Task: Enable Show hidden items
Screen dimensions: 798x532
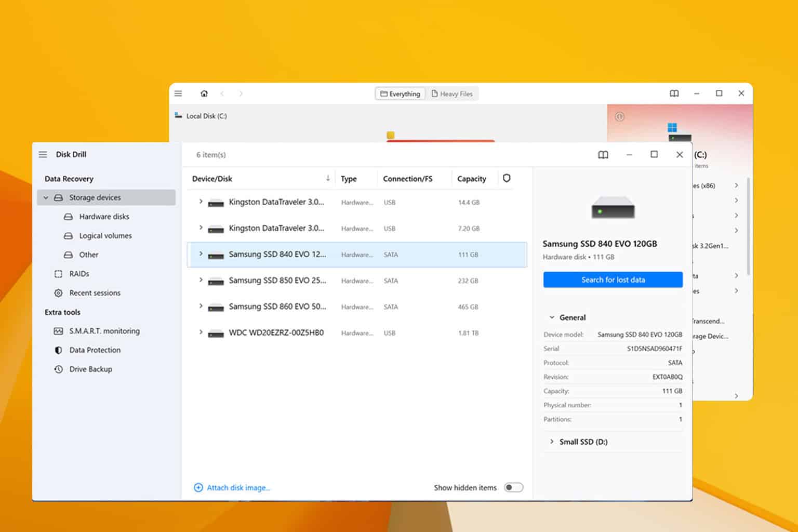Action: [x=514, y=487]
